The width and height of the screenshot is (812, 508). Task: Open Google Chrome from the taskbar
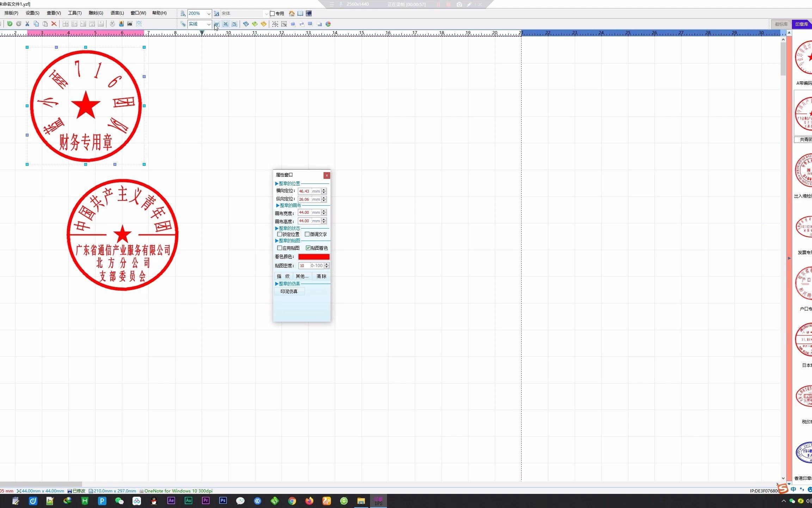click(x=292, y=501)
